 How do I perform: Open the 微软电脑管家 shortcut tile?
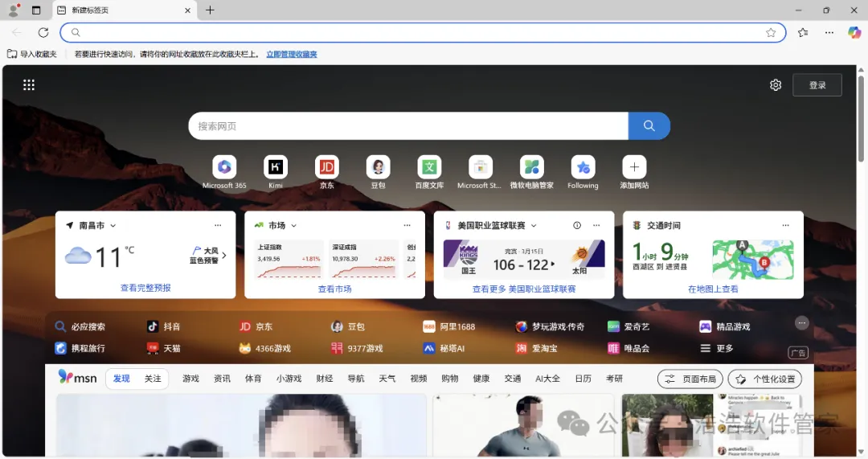(531, 172)
